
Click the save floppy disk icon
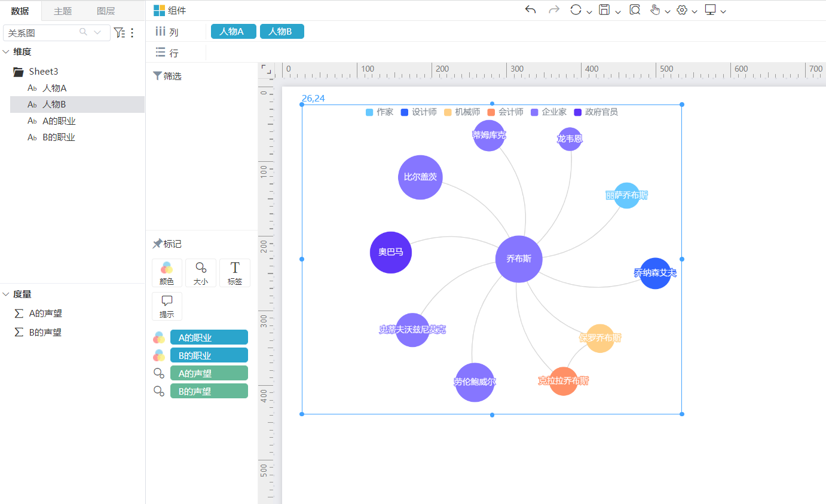[604, 10]
